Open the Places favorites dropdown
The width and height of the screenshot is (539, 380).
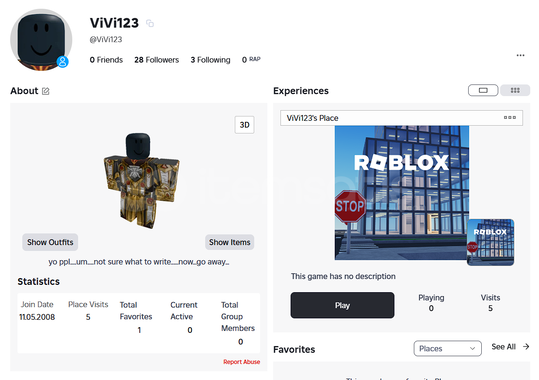[447, 349]
